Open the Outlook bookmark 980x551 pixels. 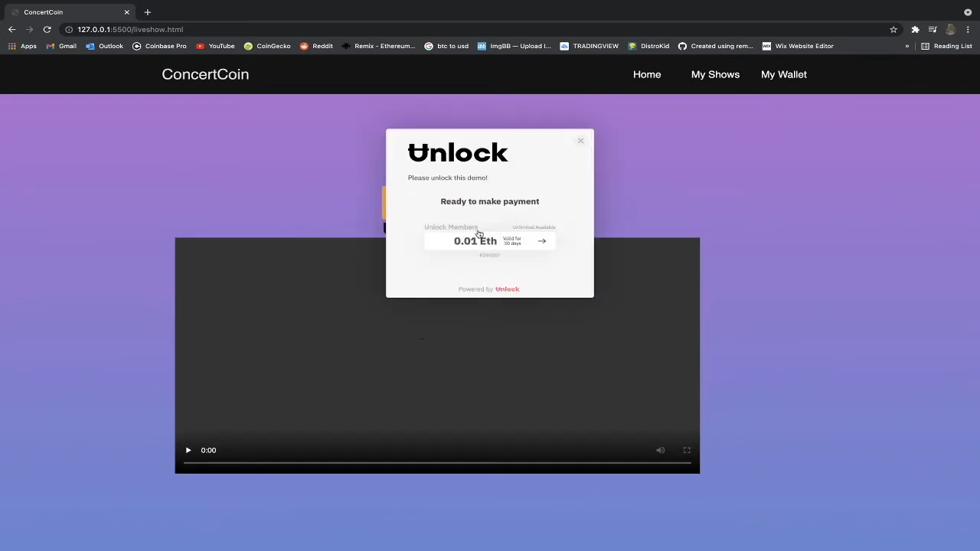click(104, 46)
